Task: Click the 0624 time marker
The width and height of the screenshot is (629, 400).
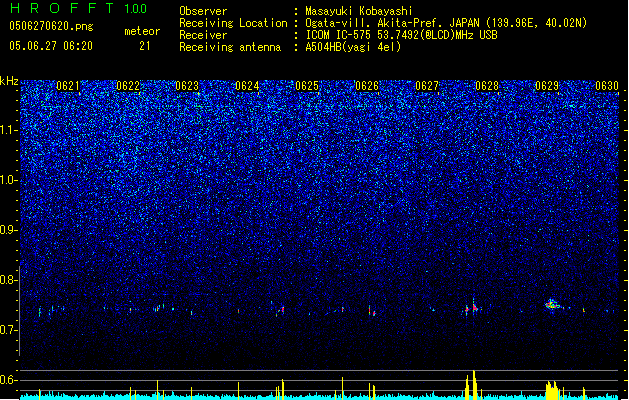Action: click(x=247, y=86)
